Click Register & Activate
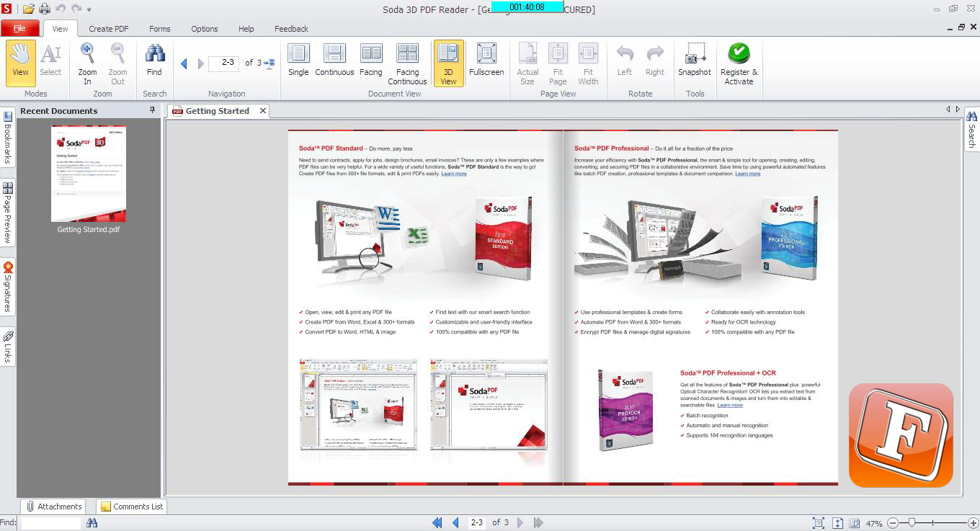This screenshot has height=531, width=980. point(739,63)
